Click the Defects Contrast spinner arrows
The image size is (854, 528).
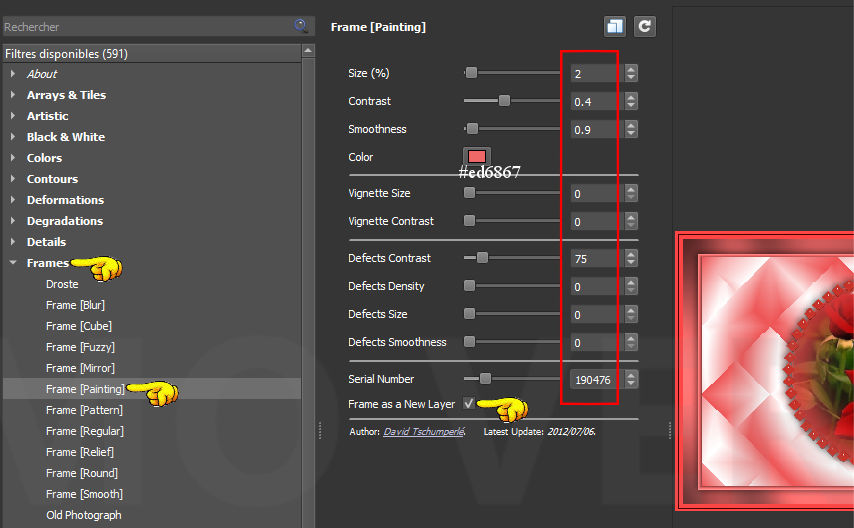tap(630, 258)
